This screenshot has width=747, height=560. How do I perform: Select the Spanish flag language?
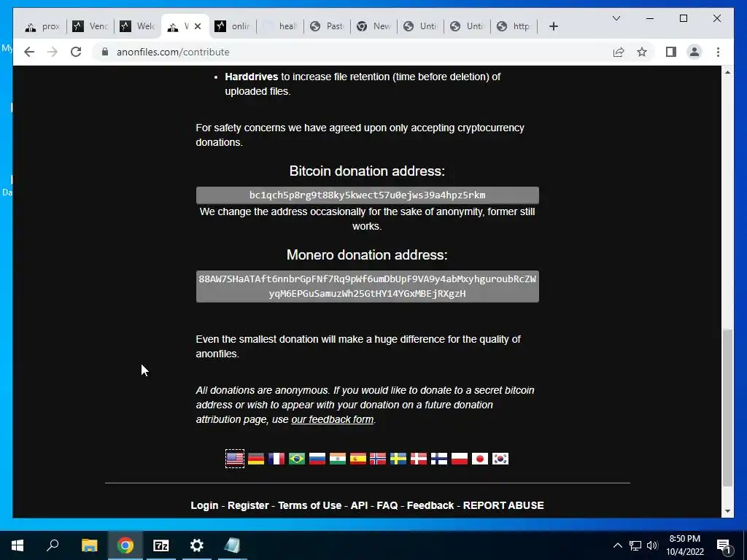[x=357, y=459]
